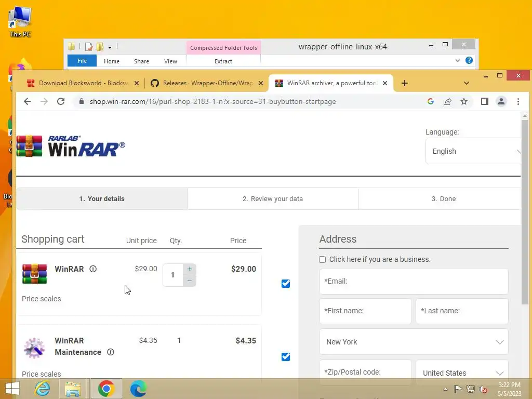The height and width of the screenshot is (399, 532).
Task: Uncheck the WinRAR item checkbox
Action: click(286, 284)
